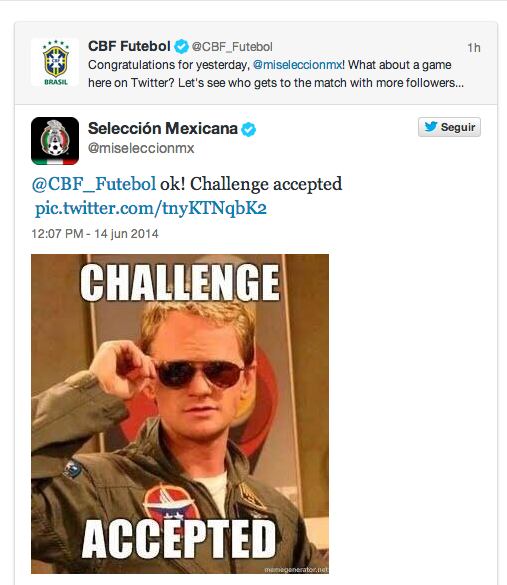Follow the account with the Seguir button
The image size is (507, 585).
(449, 127)
